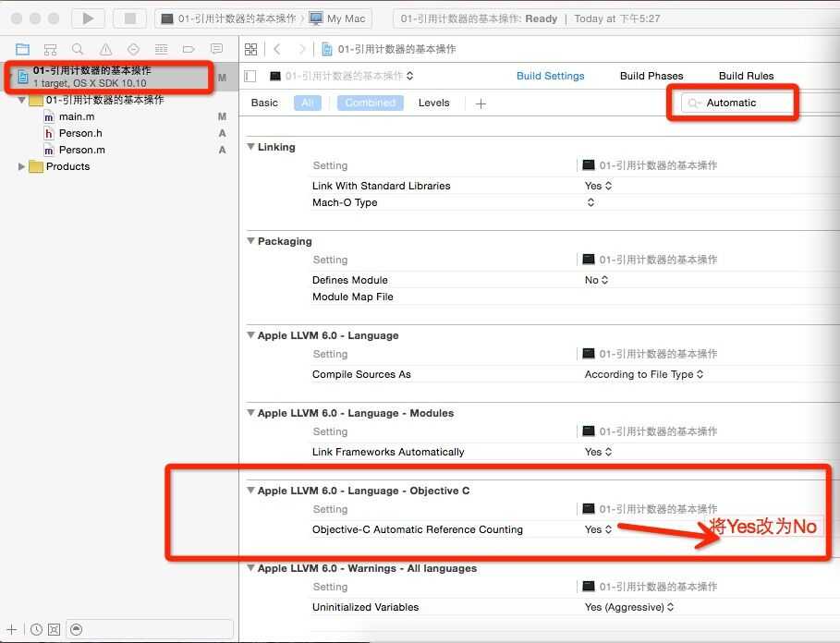Image resolution: width=840 pixels, height=643 pixels.
Task: Change Automatic Reference Counting from Yes
Action: tap(598, 529)
